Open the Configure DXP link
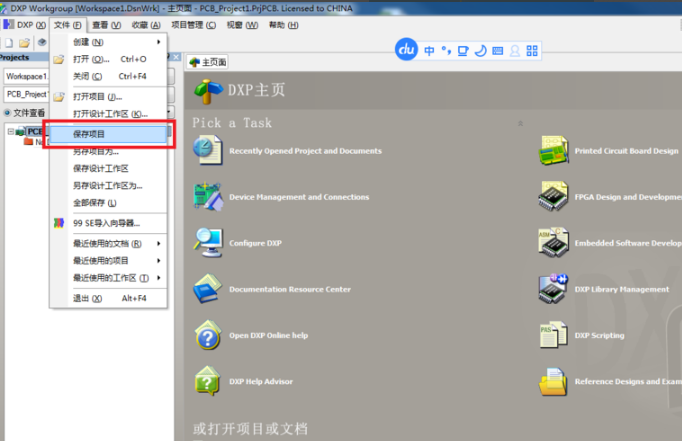 pos(255,243)
